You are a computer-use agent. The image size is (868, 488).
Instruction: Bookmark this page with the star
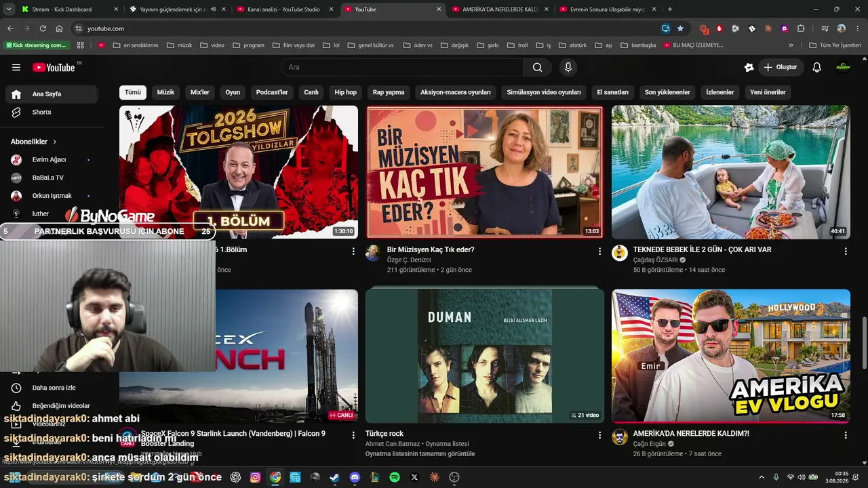tap(680, 28)
